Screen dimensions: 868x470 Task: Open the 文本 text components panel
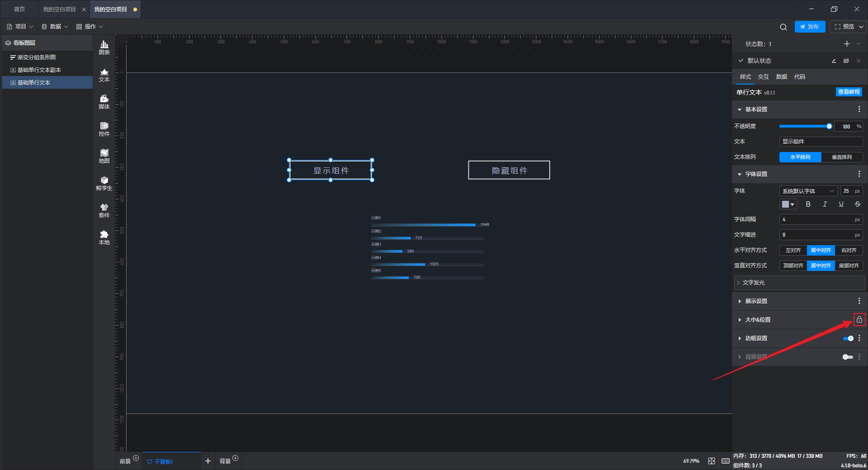click(x=104, y=75)
